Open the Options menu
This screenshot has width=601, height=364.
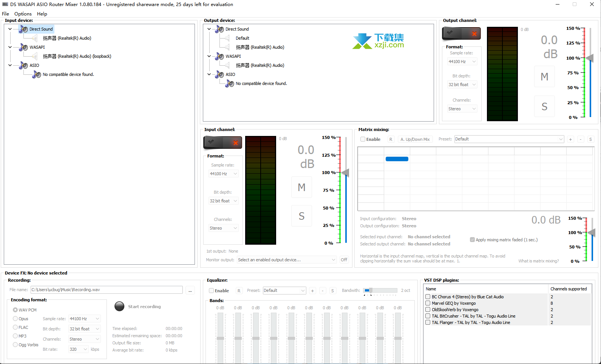pyautogui.click(x=23, y=14)
